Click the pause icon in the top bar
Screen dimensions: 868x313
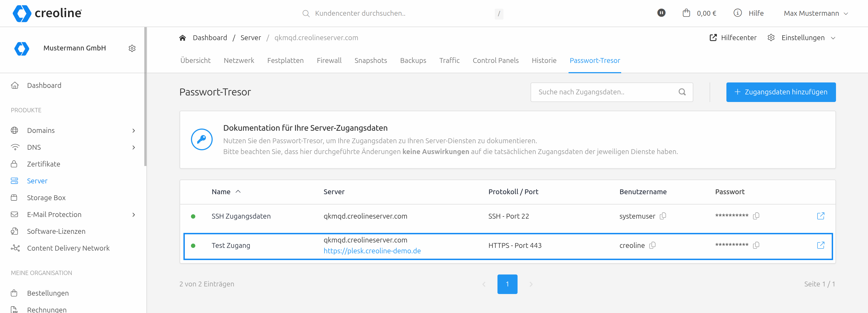tap(661, 13)
